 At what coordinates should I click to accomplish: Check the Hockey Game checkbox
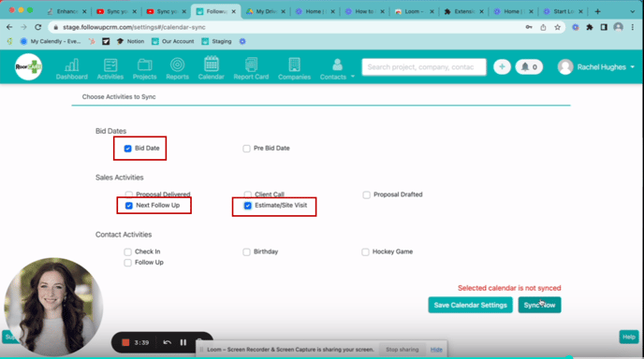point(365,251)
